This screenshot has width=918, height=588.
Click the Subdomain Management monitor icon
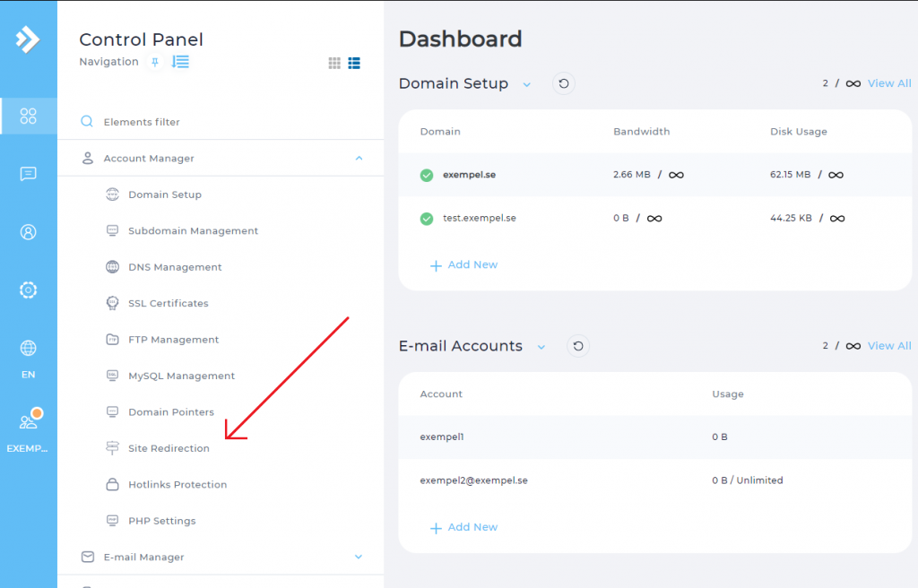(x=112, y=230)
